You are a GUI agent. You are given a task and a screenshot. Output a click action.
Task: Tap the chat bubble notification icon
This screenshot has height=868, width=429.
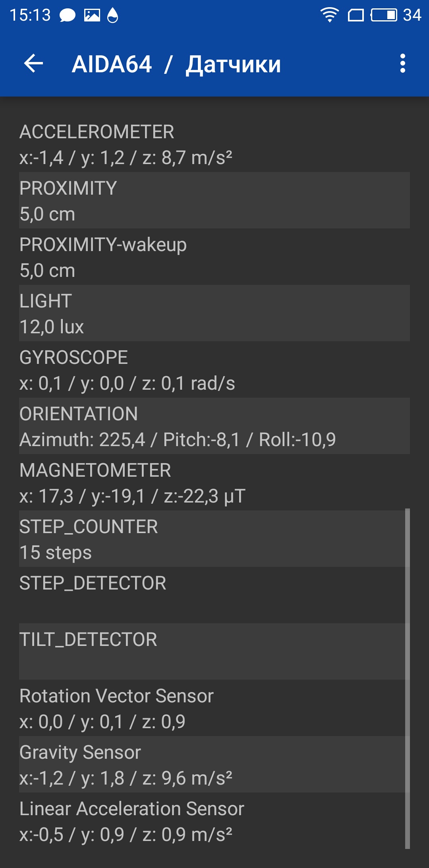[x=68, y=15]
